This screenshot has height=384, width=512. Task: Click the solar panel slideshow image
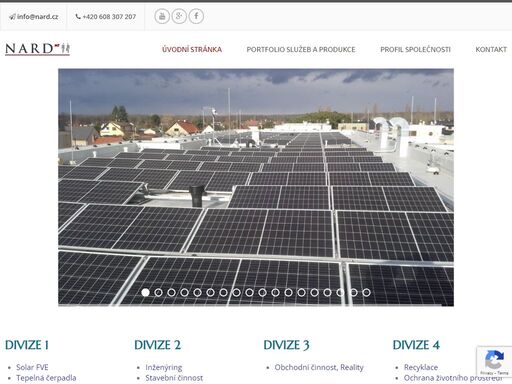tap(256, 187)
